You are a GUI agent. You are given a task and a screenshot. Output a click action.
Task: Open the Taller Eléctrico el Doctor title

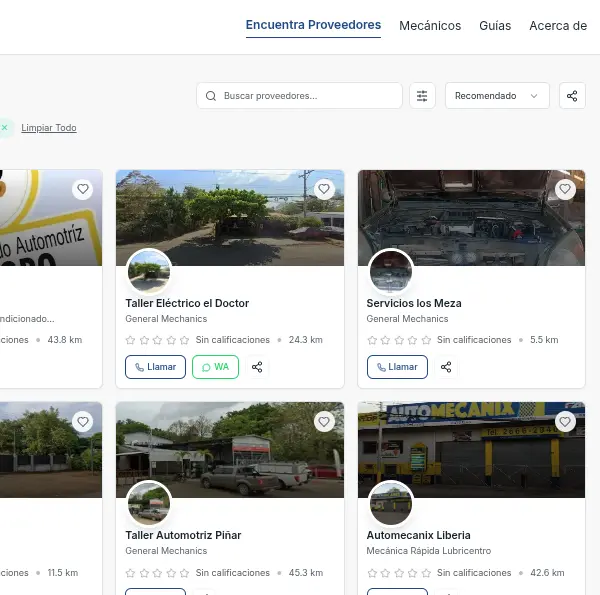pyautogui.click(x=187, y=303)
